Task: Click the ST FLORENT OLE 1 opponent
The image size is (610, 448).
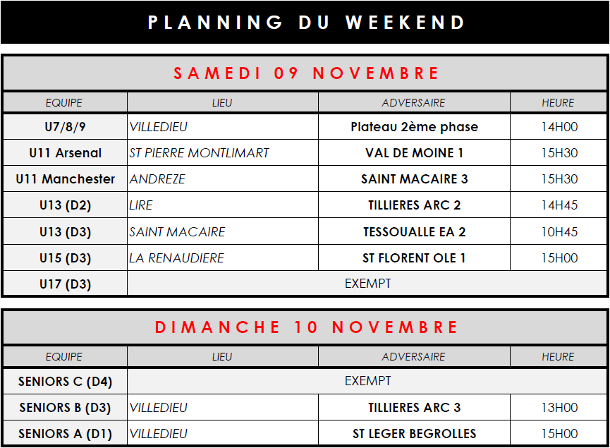Action: (414, 257)
